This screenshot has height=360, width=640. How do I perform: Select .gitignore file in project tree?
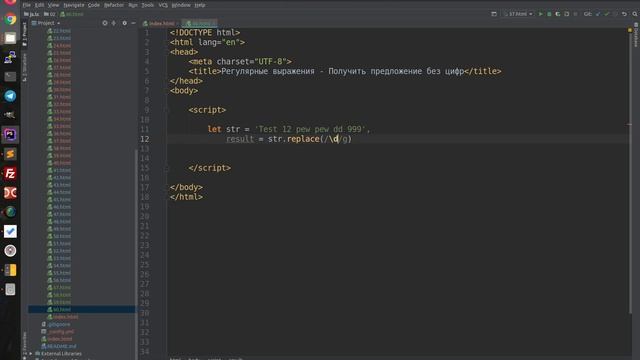click(56, 324)
